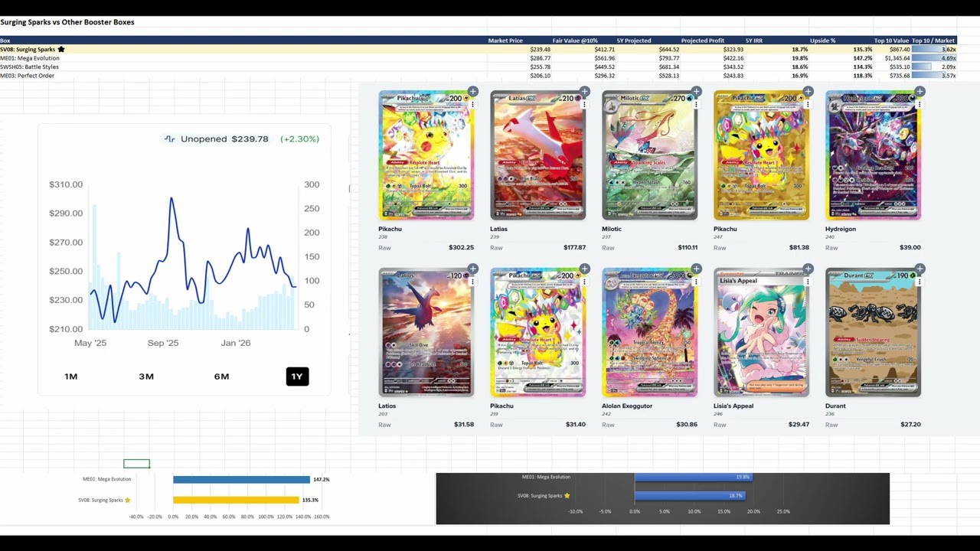Click the 4.69x data bar cell
This screenshot has height=551, width=980.
(934, 58)
